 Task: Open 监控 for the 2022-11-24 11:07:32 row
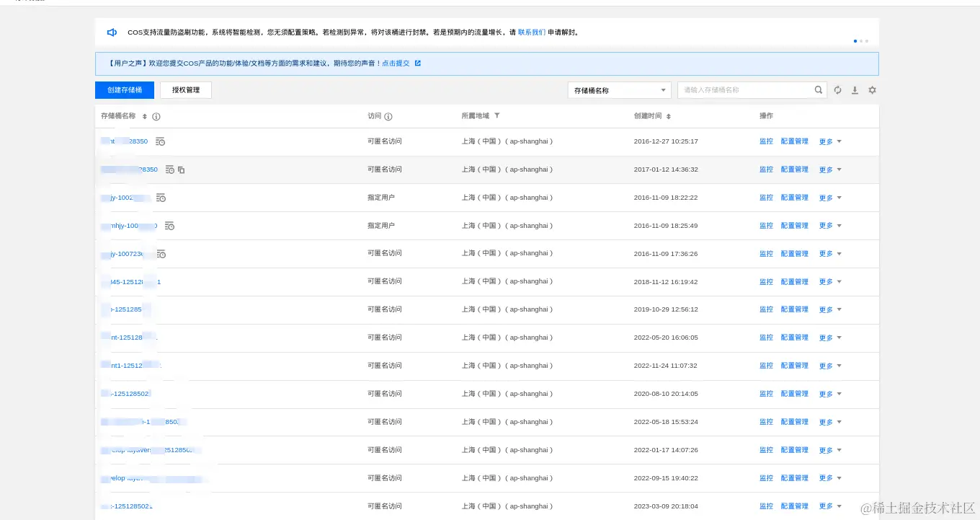(x=766, y=366)
